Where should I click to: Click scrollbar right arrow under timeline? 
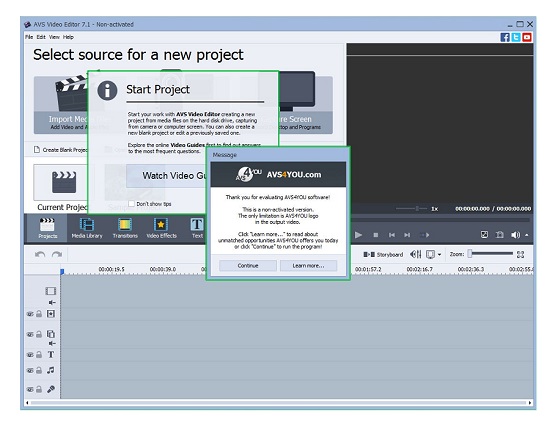[530, 403]
